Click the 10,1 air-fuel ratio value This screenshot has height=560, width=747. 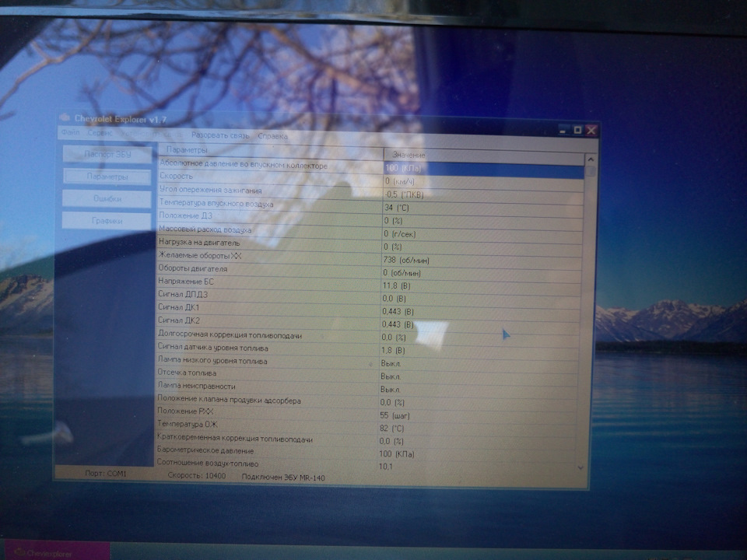pyautogui.click(x=386, y=466)
